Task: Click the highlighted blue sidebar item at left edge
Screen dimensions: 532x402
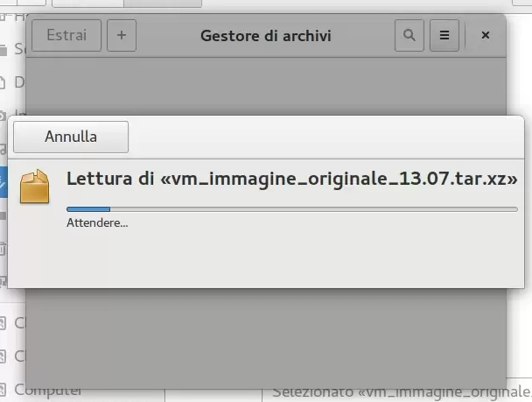Action: pos(3,182)
